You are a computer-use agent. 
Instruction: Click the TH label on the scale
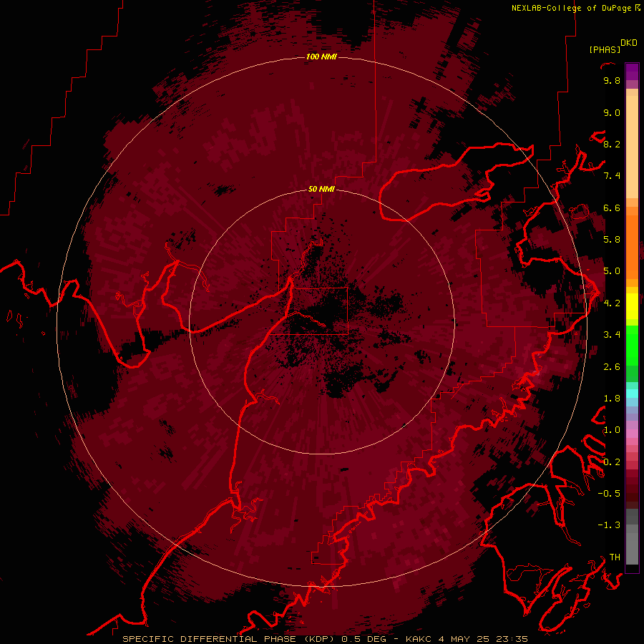point(615,557)
